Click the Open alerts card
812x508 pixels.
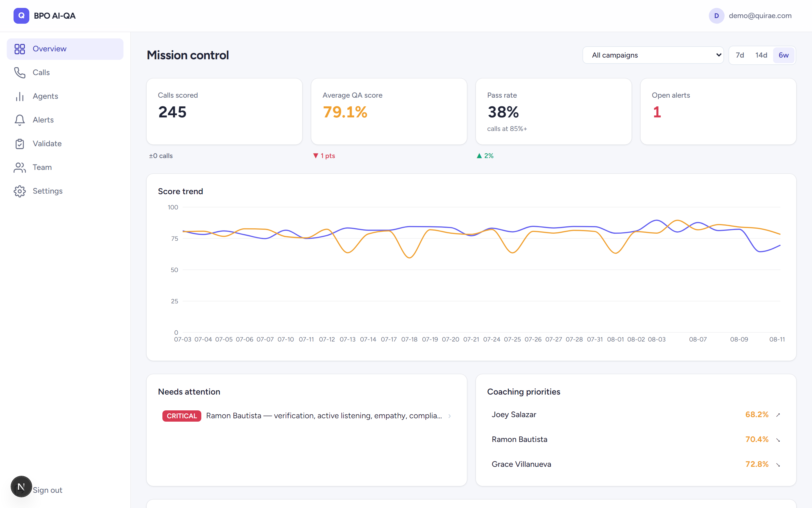tap(718, 111)
